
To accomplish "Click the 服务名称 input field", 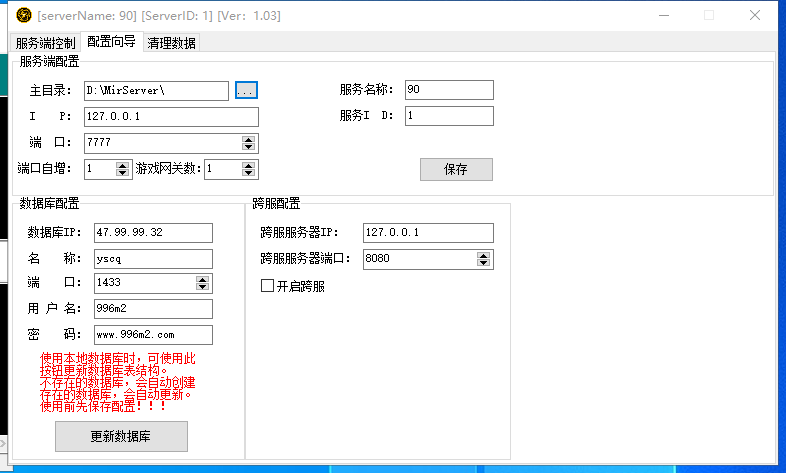I will point(449,90).
